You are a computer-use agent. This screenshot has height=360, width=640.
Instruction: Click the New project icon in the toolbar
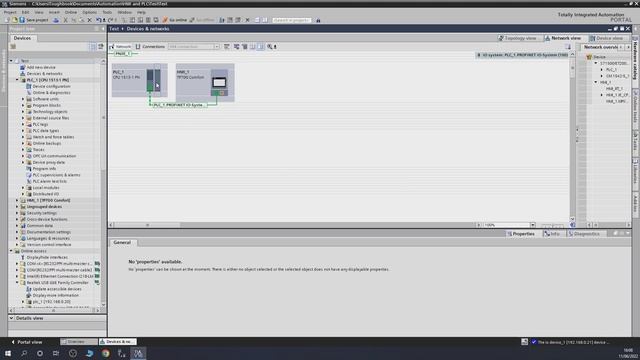[7, 20]
